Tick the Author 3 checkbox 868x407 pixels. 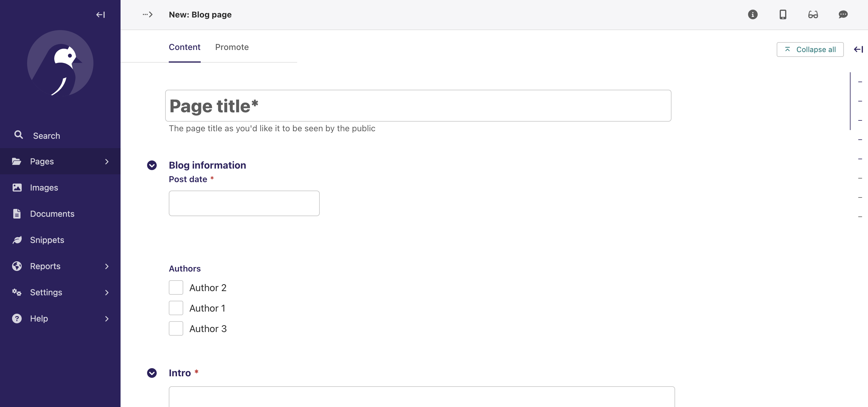pos(175,328)
